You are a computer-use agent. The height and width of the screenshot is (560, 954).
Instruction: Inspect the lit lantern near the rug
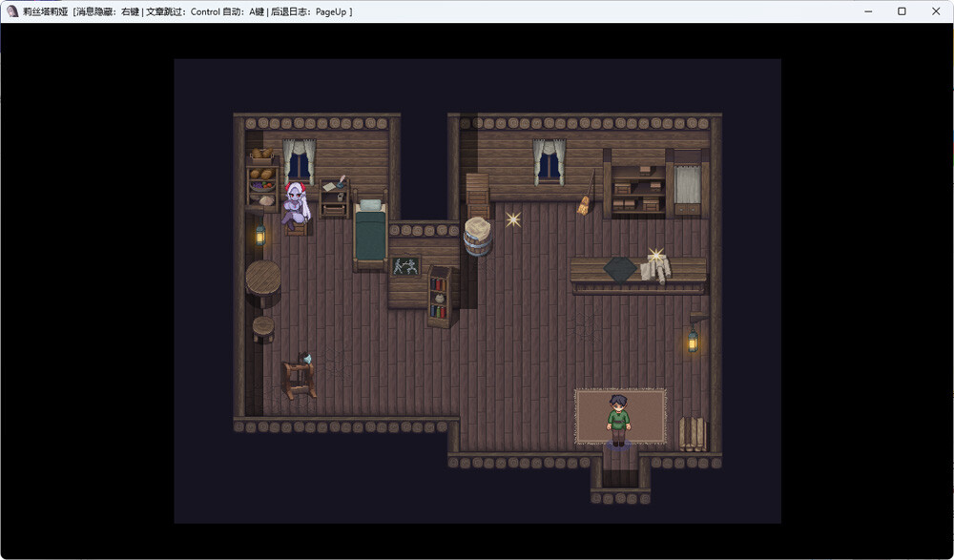pyautogui.click(x=693, y=341)
